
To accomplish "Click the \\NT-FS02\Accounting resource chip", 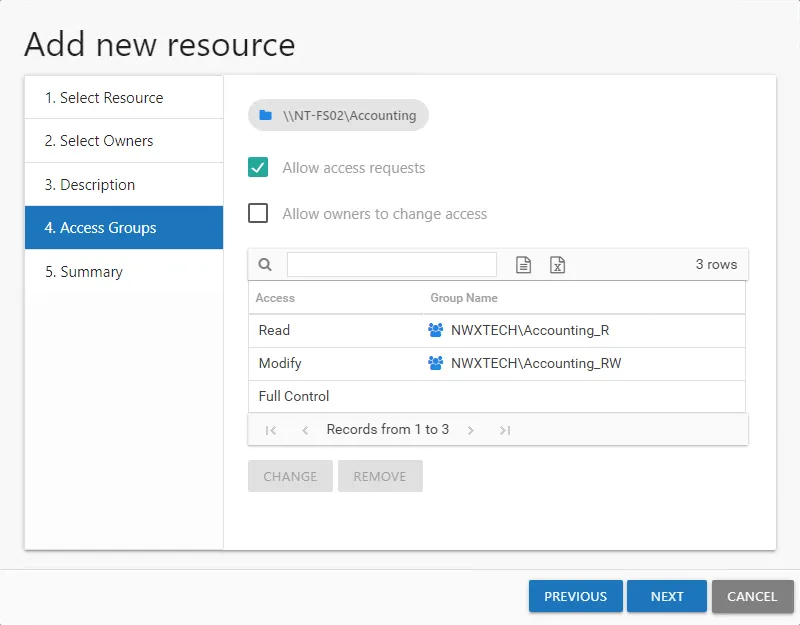I will tap(338, 115).
